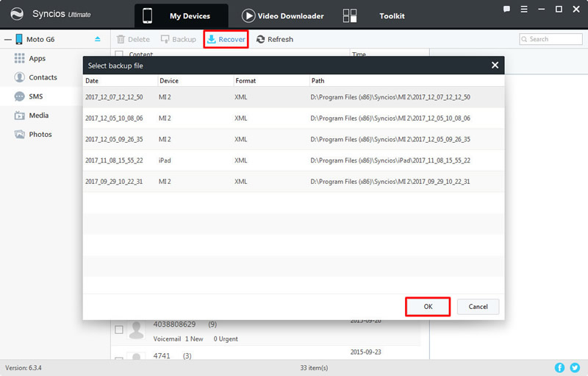Click the Apps grid icon
Screen dimensions: 588x376
click(19, 58)
